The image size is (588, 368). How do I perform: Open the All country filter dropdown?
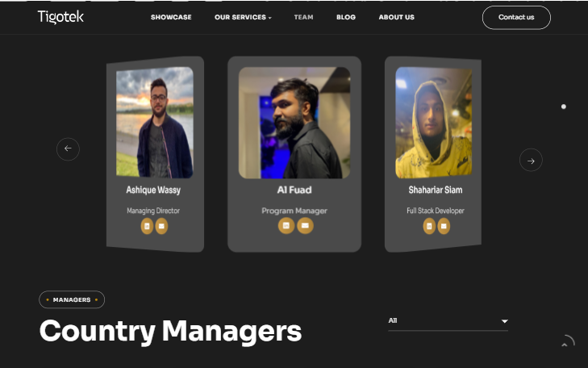click(448, 321)
